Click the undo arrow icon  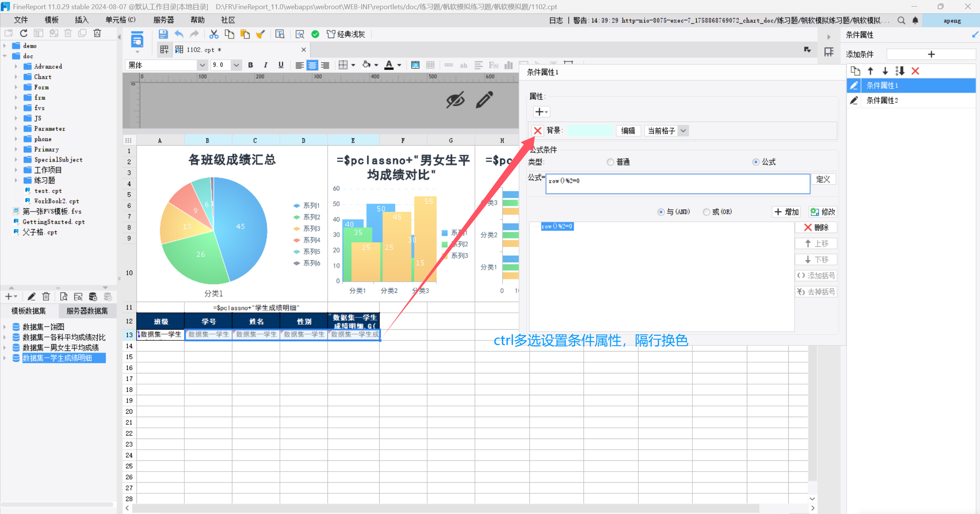179,34
